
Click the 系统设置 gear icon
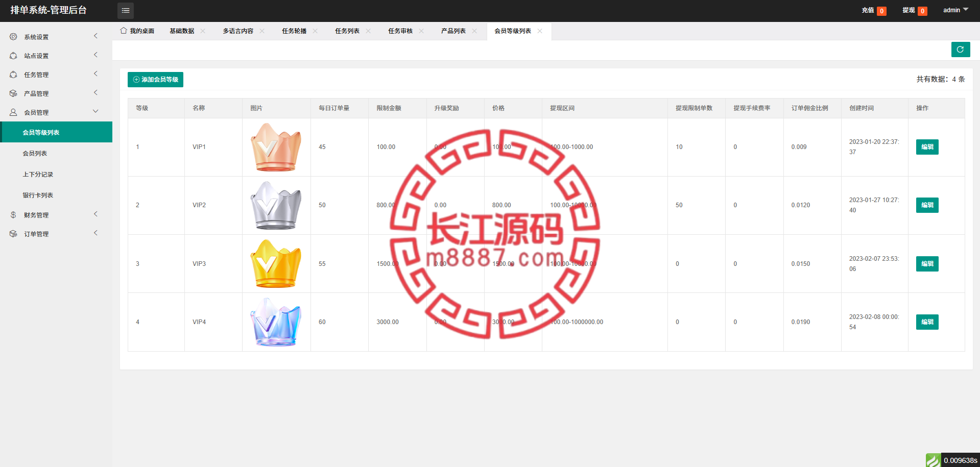(x=13, y=37)
